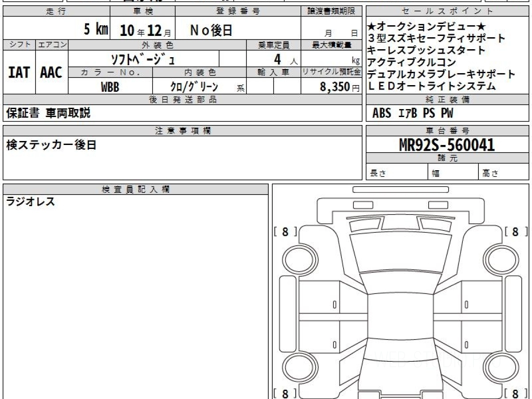The height and width of the screenshot is (399, 532).
Task: Click the 乗車定員 header
Action: pos(274,45)
